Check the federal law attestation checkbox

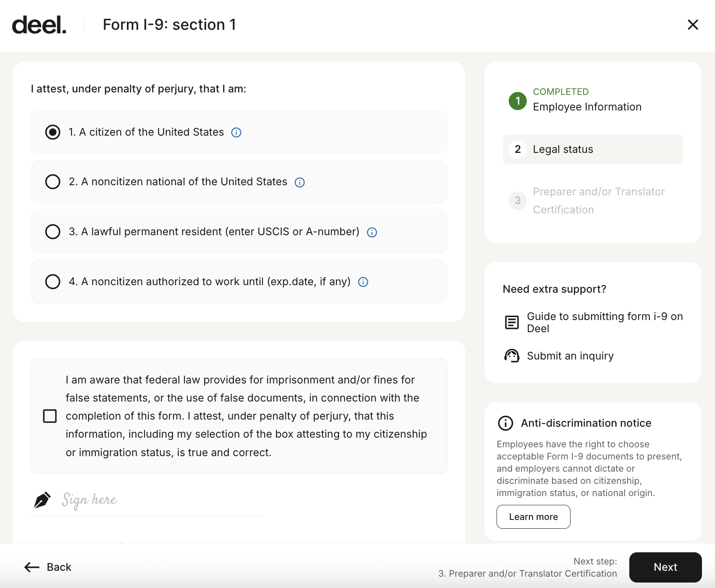coord(50,416)
